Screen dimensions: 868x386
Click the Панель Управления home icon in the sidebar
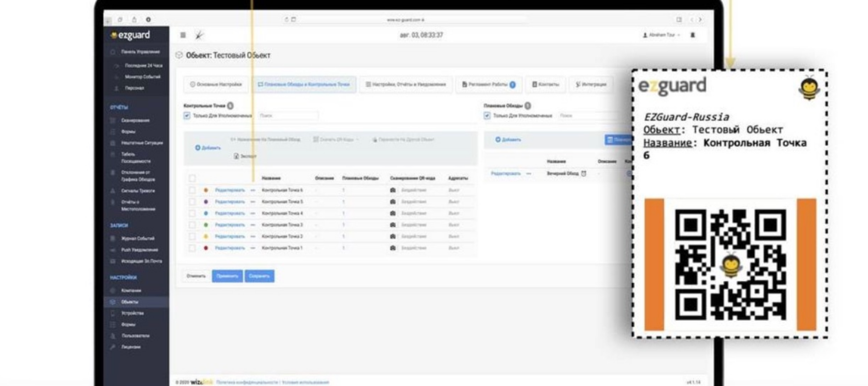click(x=113, y=52)
